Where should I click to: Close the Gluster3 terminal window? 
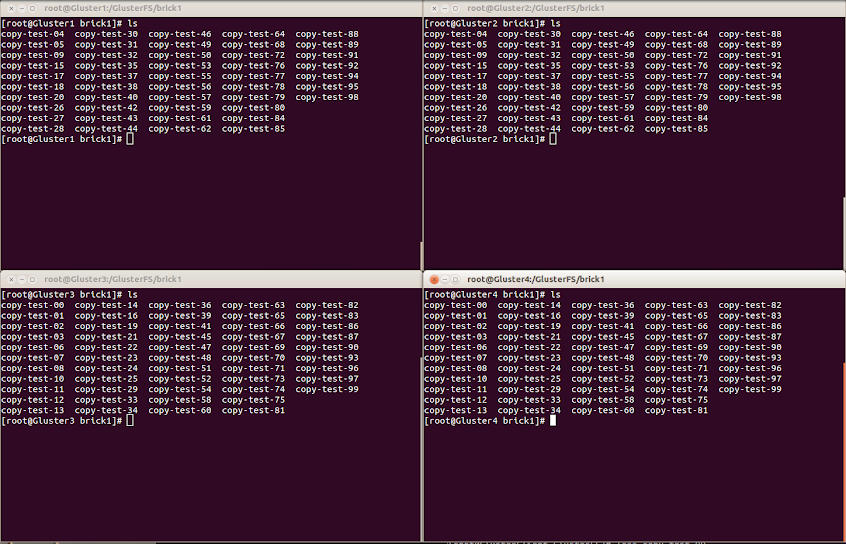tap(11, 280)
